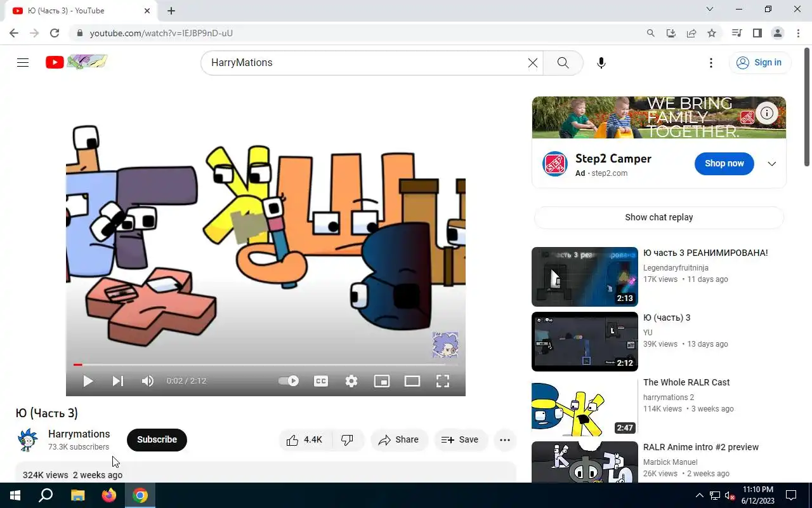Viewport: 812px width, 508px height.
Task: Go back in browser
Action: [14, 33]
